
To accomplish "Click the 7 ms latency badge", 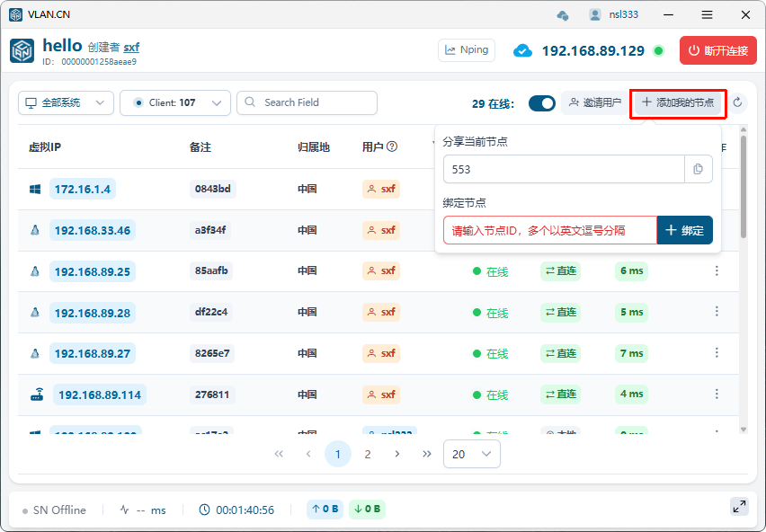I will [x=631, y=353].
